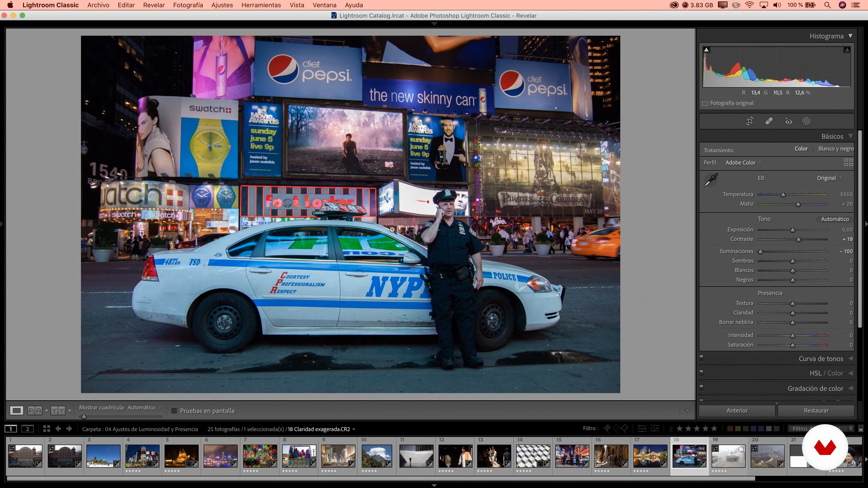This screenshot has height=488, width=868.
Task: Select the Spot Removal healing tool
Action: click(x=769, y=121)
